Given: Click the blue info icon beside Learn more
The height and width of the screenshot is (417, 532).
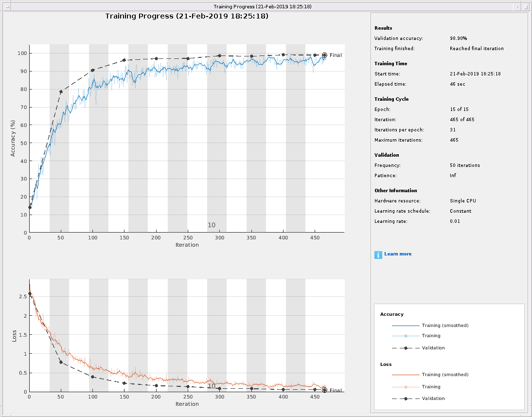Looking at the screenshot, I should tap(378, 254).
